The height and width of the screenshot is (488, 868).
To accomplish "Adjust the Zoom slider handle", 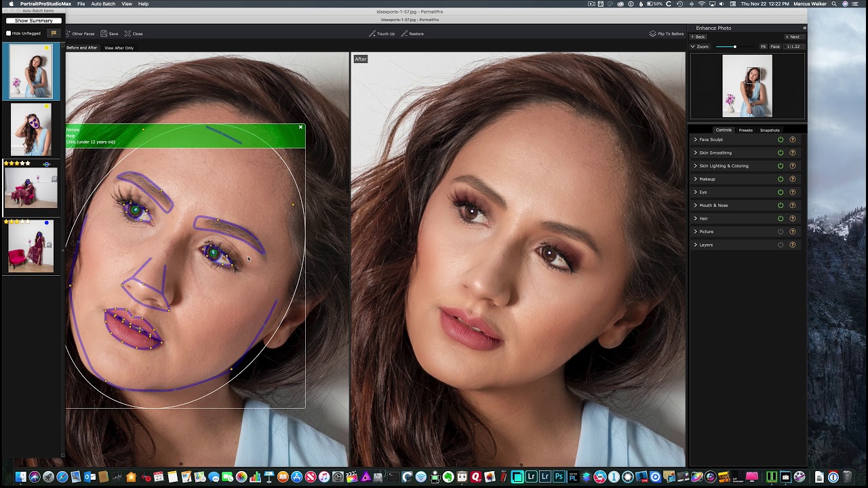I will pos(735,47).
